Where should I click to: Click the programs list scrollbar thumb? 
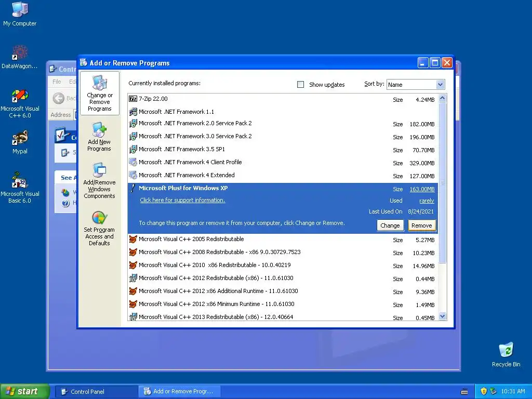pos(443,182)
